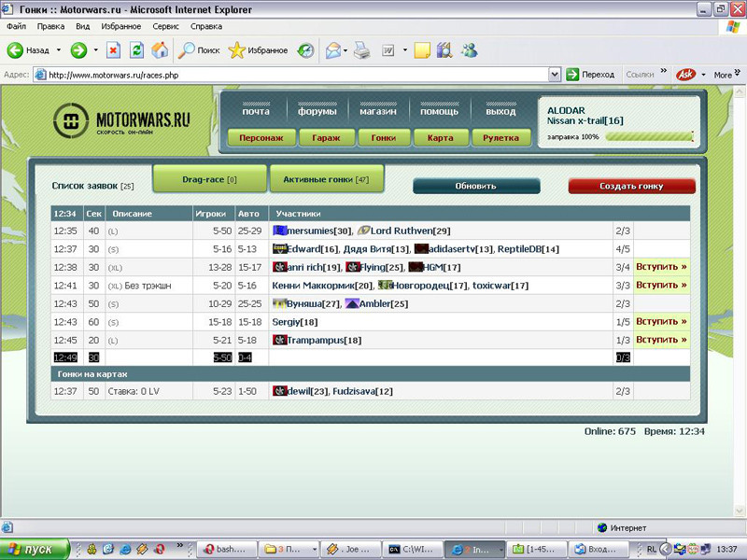Expand hidden quick launch icons chevron
This screenshot has height=560, width=747.
[x=179, y=545]
